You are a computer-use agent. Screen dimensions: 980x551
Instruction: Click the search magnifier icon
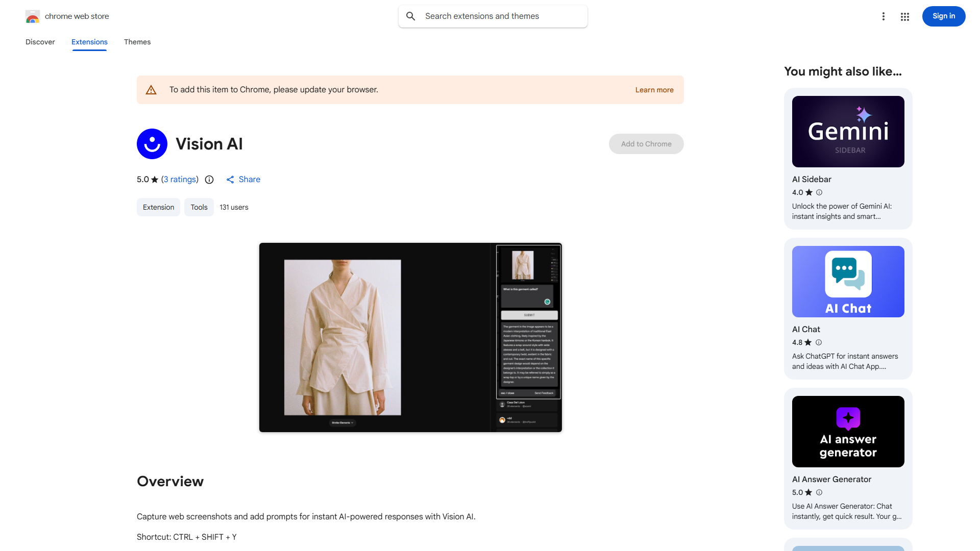411,16
